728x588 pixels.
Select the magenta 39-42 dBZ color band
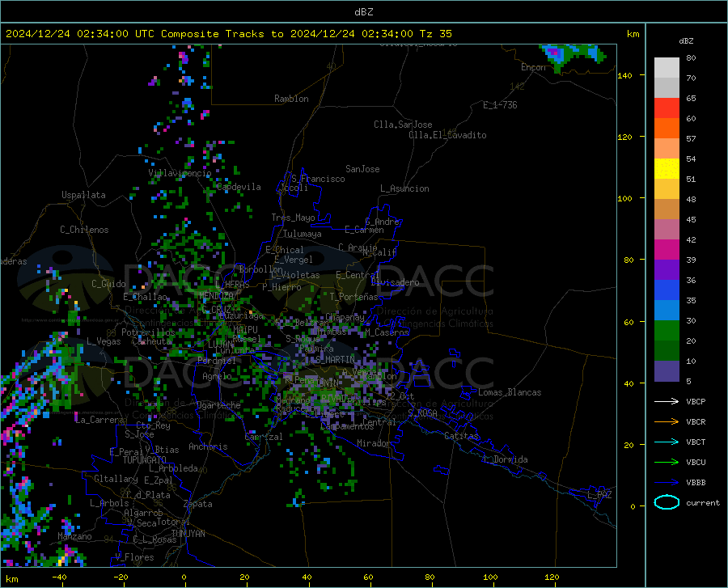pyautogui.click(x=667, y=250)
